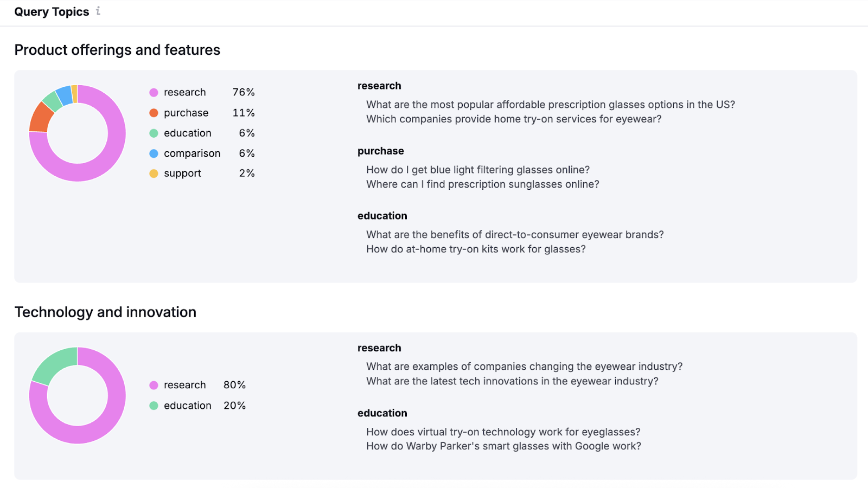Click the latest tech innovations eyewear query
Viewport: 868px width, 488px height.
(512, 381)
